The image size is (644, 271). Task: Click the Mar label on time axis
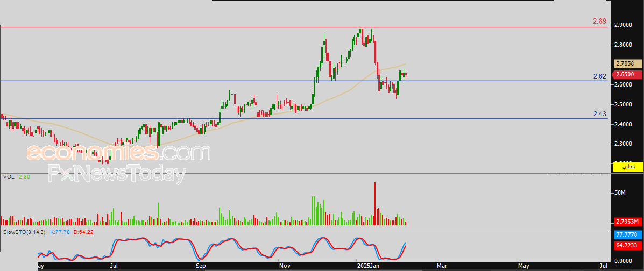pyautogui.click(x=442, y=266)
